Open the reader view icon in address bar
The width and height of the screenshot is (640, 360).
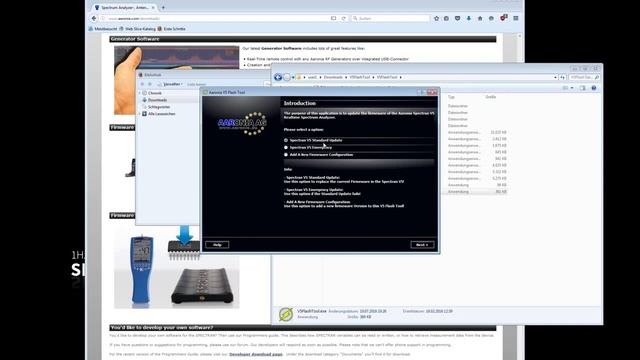click(333, 18)
